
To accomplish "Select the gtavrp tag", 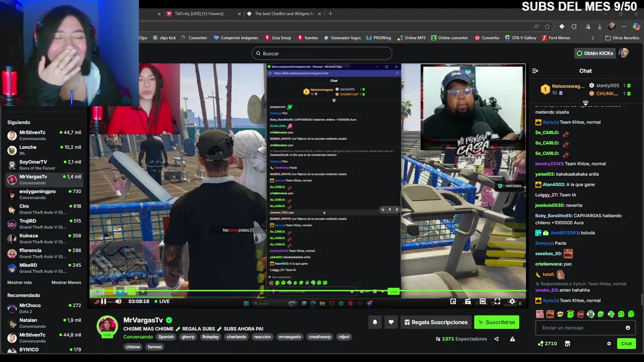I will [x=188, y=337].
